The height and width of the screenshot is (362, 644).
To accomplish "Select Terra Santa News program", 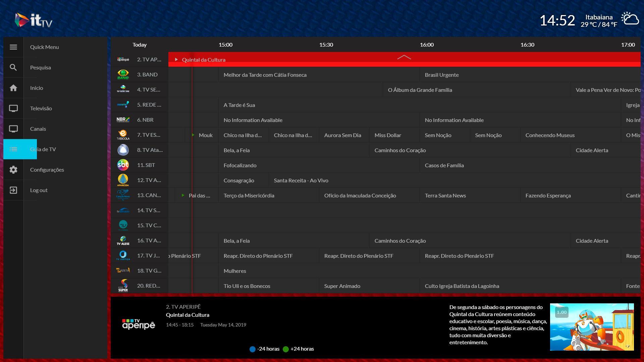I will click(470, 195).
